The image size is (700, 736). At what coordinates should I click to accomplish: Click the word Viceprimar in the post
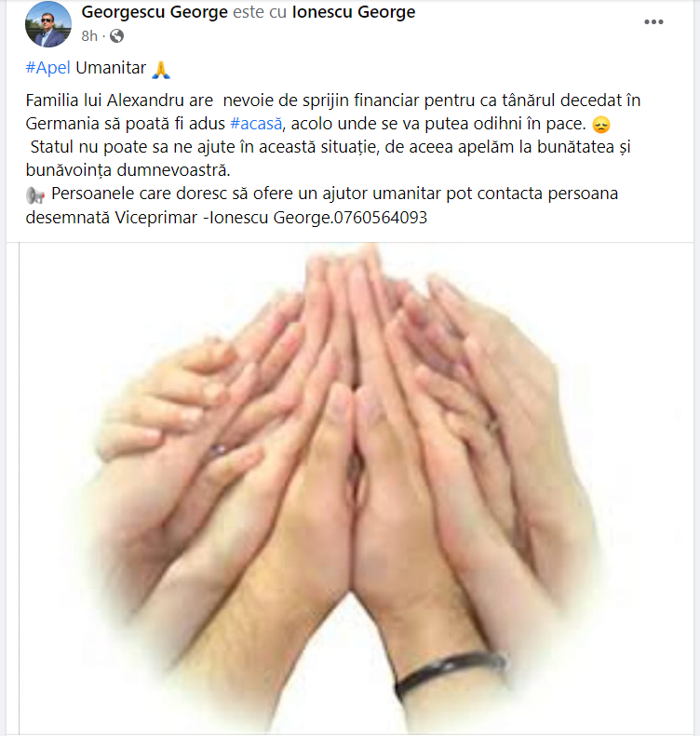pos(155,218)
